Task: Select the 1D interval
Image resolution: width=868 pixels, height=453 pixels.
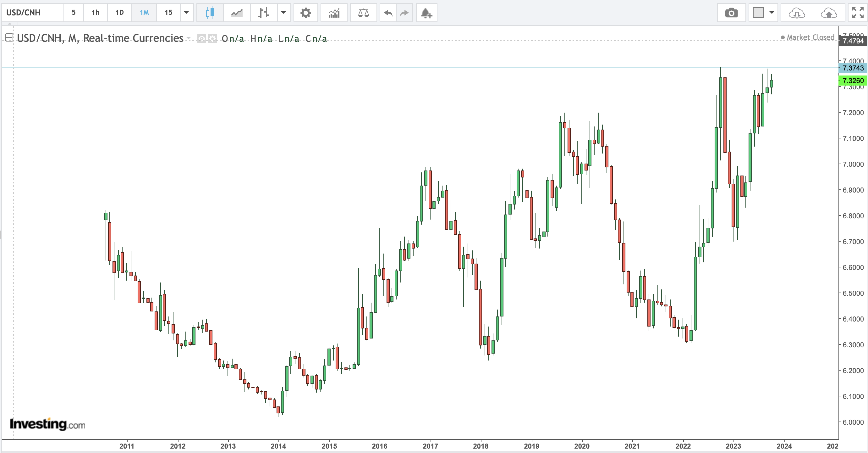Action: (120, 13)
